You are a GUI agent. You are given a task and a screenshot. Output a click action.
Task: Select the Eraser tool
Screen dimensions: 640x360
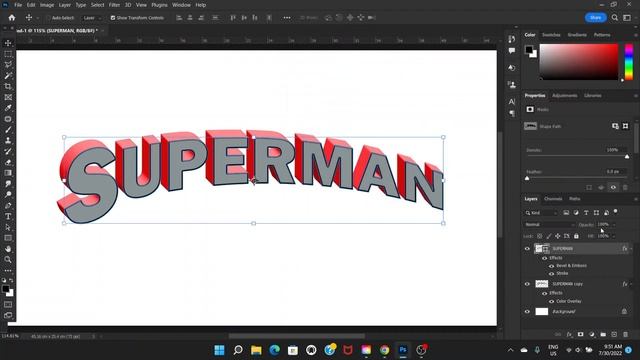pos(8,162)
